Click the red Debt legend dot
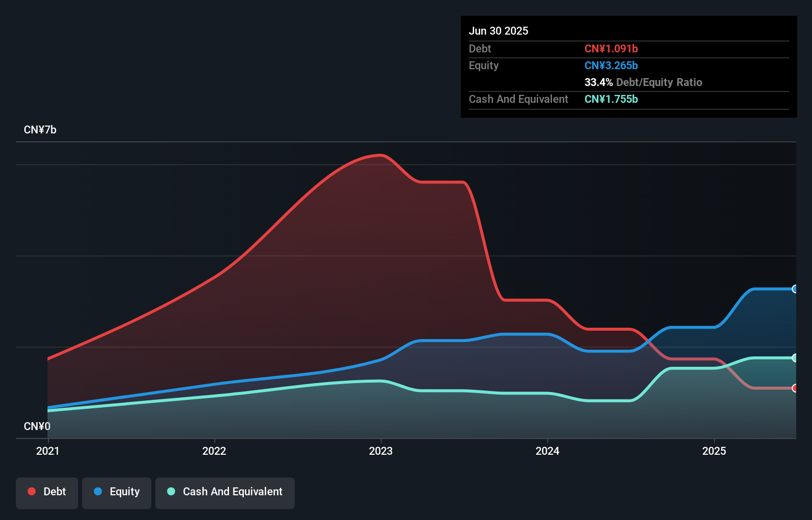This screenshot has width=812, height=520. click(32, 491)
